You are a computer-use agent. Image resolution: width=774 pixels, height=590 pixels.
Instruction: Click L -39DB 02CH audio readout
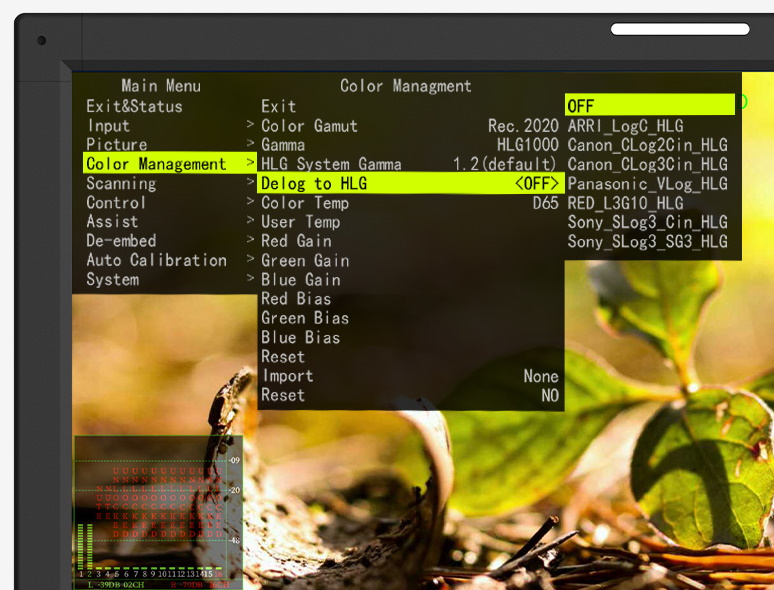pyautogui.click(x=116, y=585)
